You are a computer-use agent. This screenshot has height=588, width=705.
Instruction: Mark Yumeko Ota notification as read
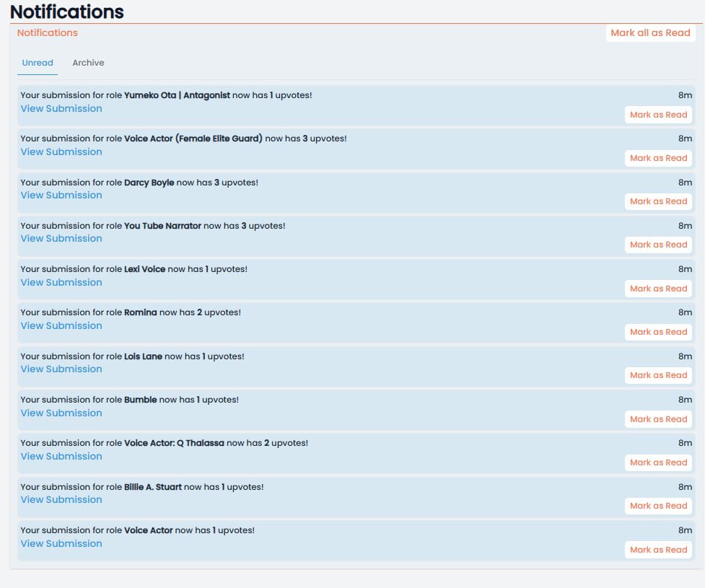pos(658,115)
